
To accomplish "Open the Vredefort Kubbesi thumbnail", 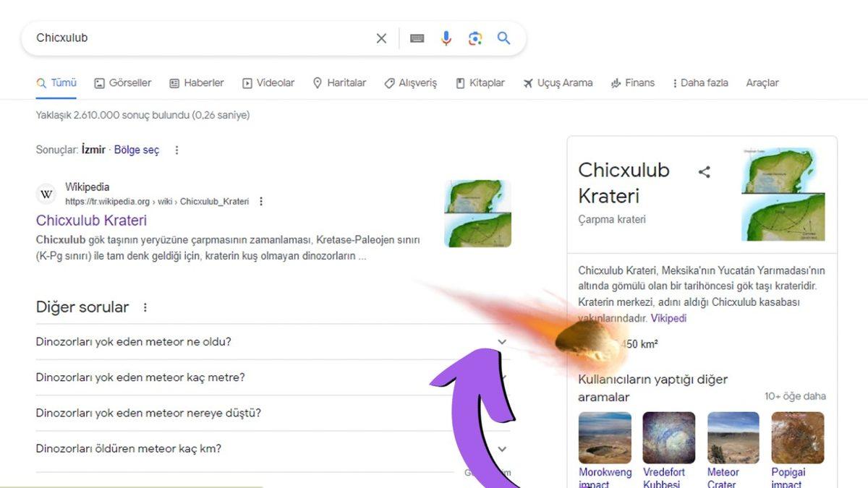I will pyautogui.click(x=668, y=437).
